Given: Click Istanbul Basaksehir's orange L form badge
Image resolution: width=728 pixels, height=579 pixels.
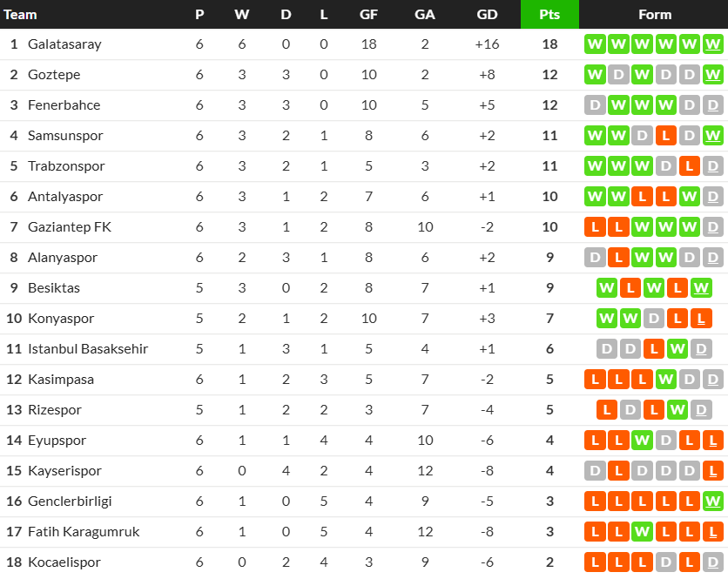Looking at the screenshot, I should [654, 348].
